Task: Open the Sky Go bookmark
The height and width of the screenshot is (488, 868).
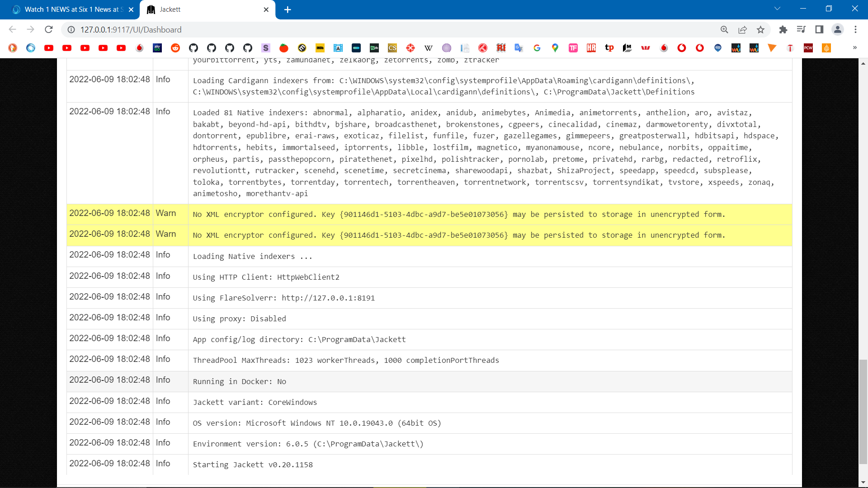Action: 157,48
